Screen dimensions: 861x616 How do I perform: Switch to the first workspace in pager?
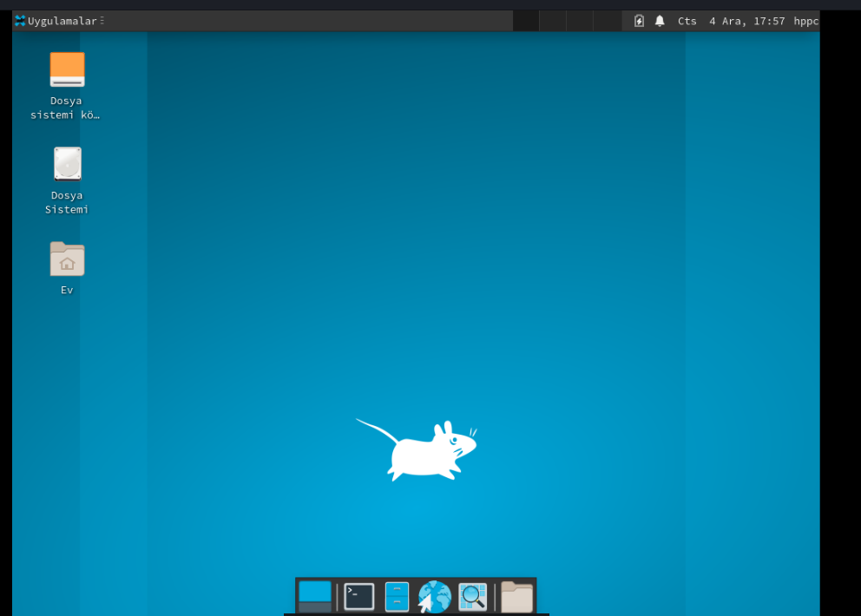coord(526,21)
